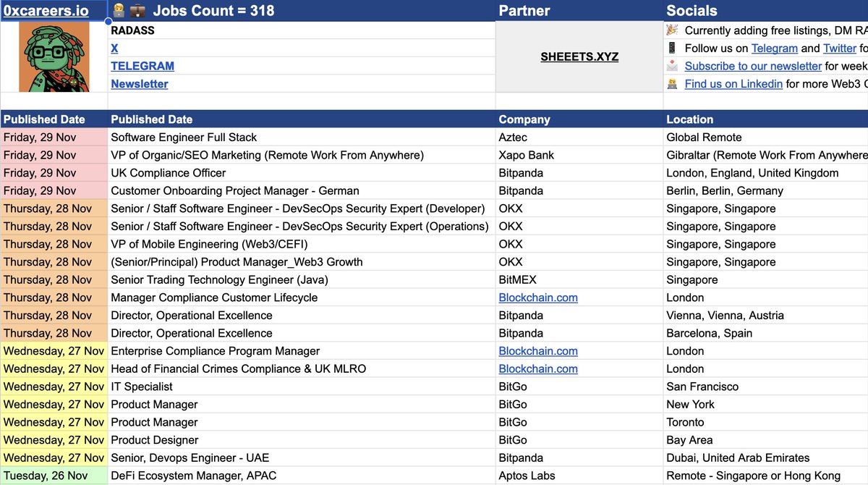Select the Tuesday, 26 Nov date cell
868x485 pixels.
(54, 476)
